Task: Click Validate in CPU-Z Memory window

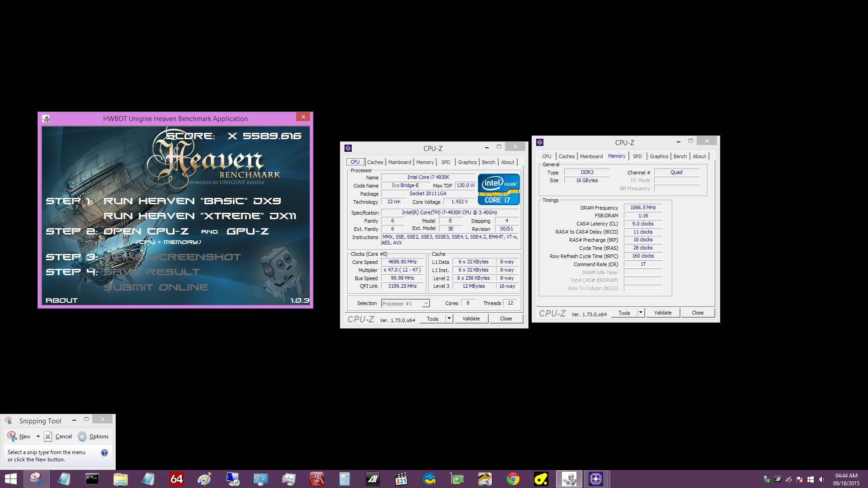Action: coord(663,313)
